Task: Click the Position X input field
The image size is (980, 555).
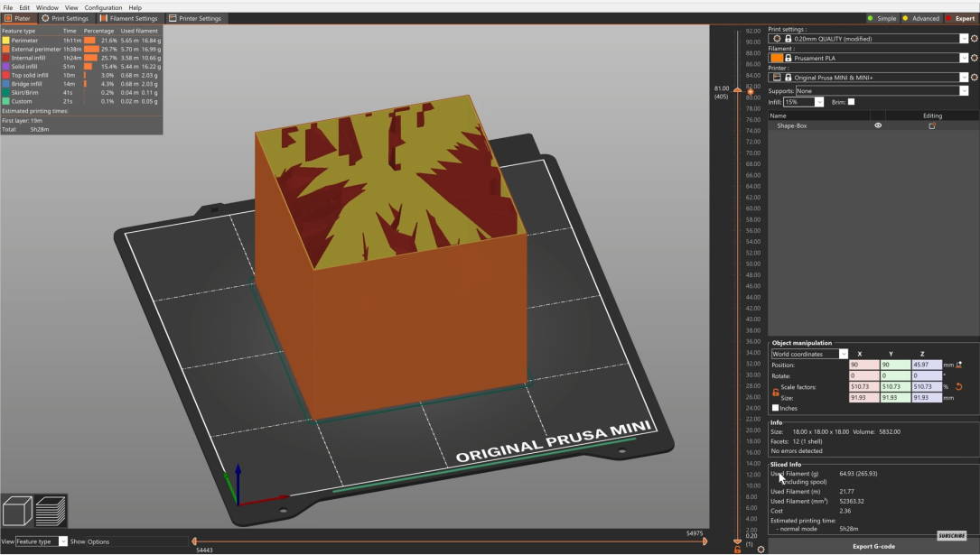Action: click(x=863, y=365)
